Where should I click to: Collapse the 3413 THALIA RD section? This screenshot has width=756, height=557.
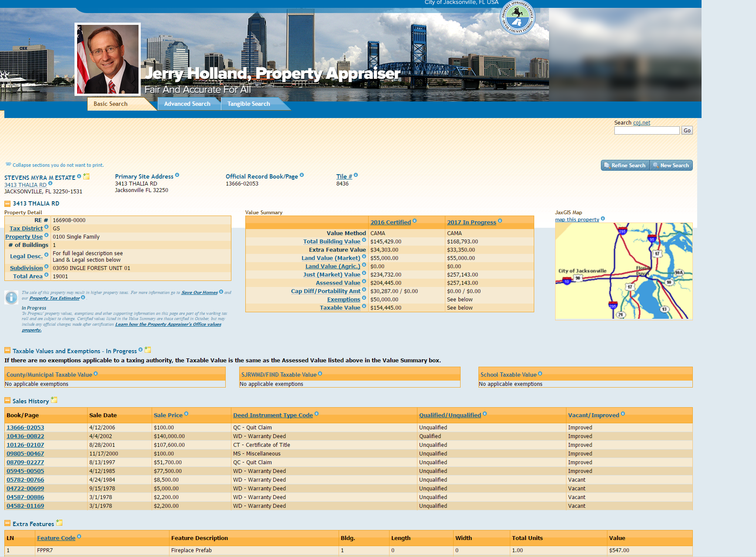[x=7, y=204]
